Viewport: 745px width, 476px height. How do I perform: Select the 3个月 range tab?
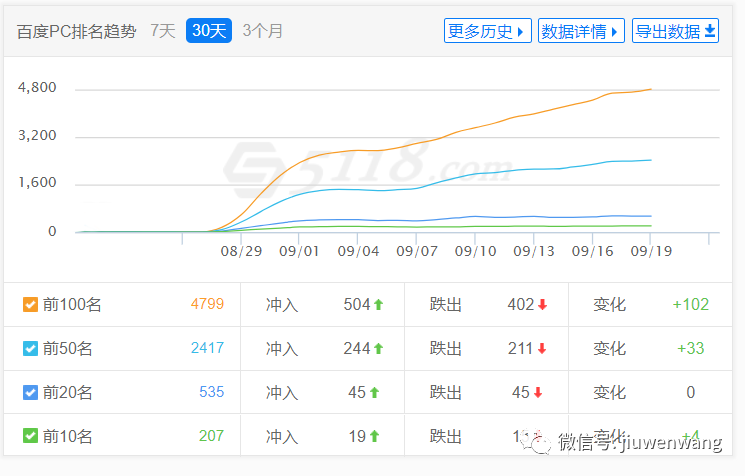click(x=263, y=31)
